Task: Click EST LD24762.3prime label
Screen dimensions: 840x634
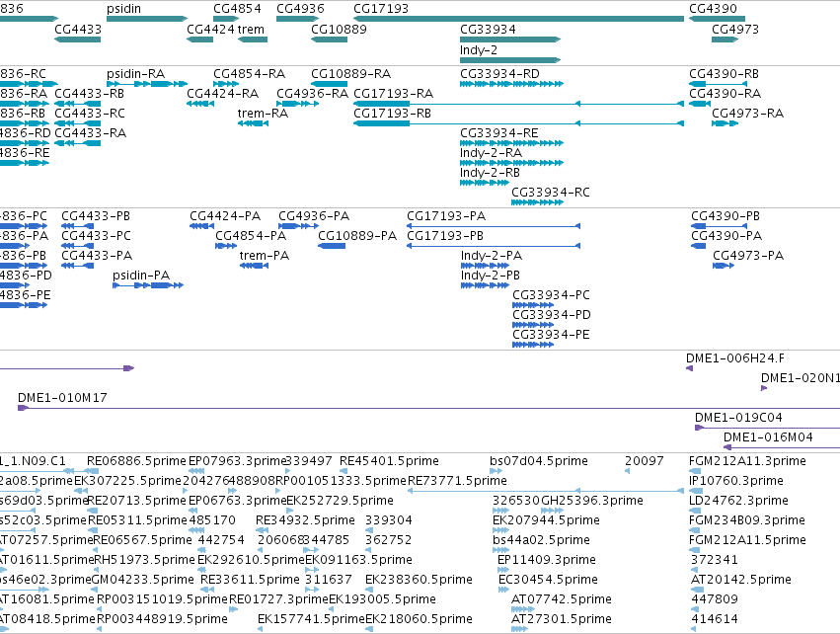Action: (738, 501)
